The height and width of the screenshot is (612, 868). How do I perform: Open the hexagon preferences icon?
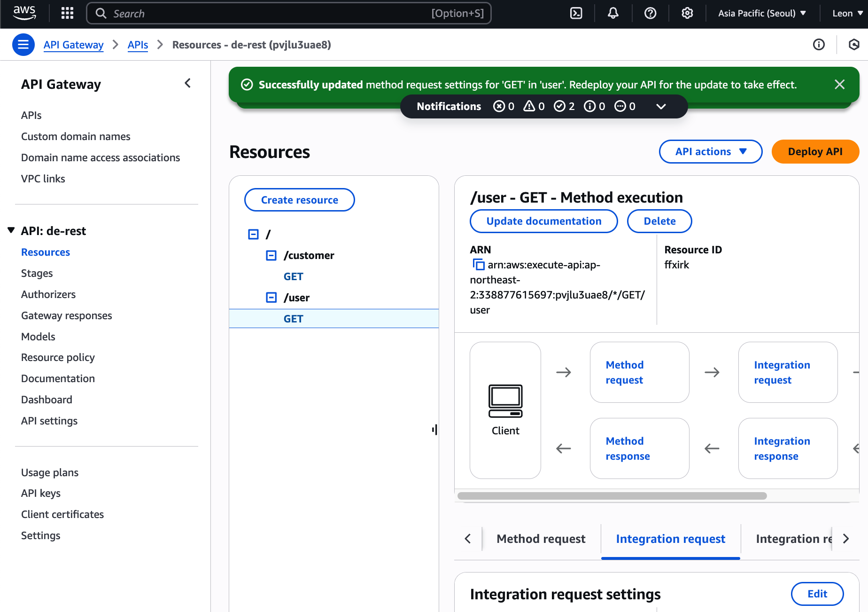854,45
